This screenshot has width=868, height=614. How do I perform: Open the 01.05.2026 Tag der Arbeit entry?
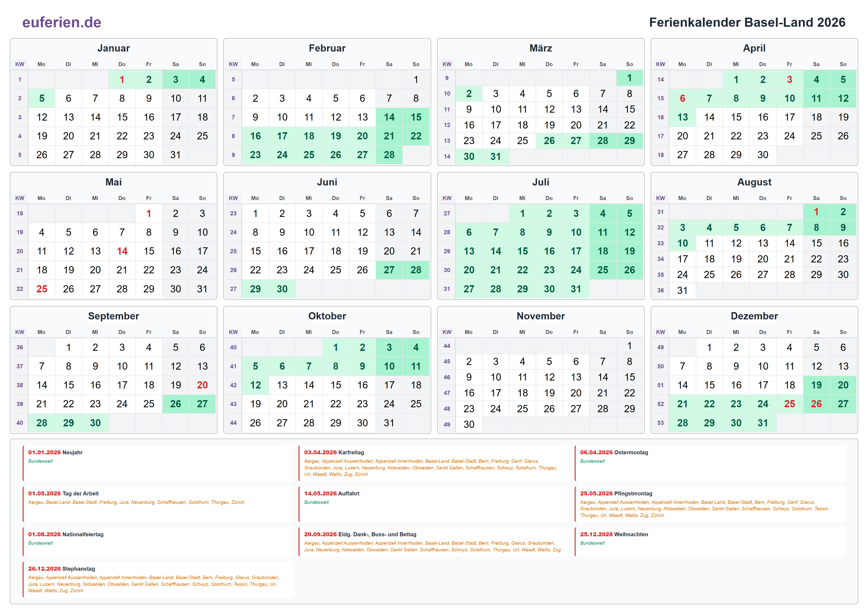coord(158,504)
